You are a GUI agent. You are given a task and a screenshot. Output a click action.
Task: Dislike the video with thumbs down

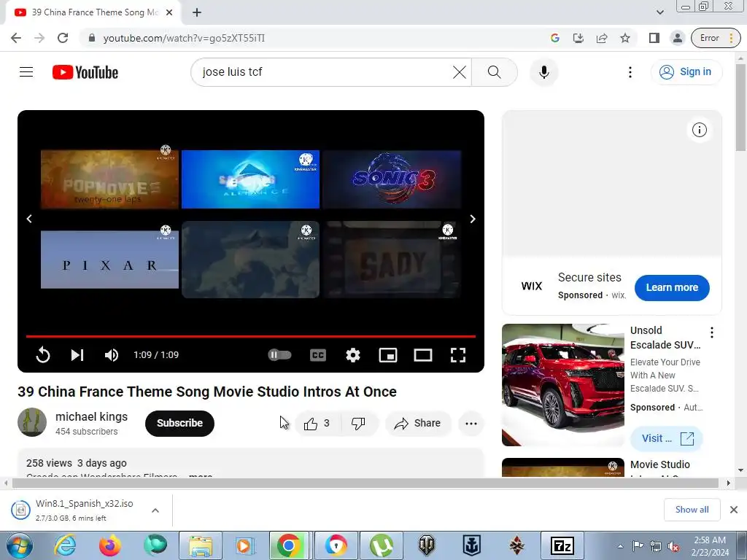coord(358,423)
